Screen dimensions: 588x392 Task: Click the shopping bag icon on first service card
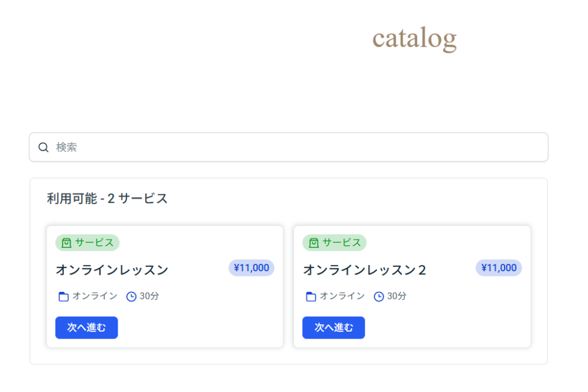(x=66, y=243)
